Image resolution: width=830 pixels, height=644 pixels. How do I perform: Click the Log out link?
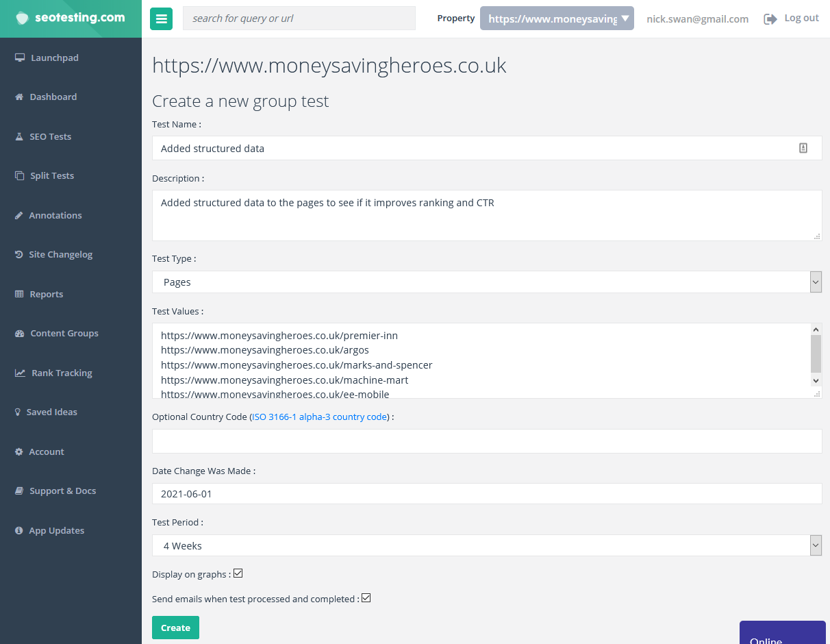(x=801, y=18)
